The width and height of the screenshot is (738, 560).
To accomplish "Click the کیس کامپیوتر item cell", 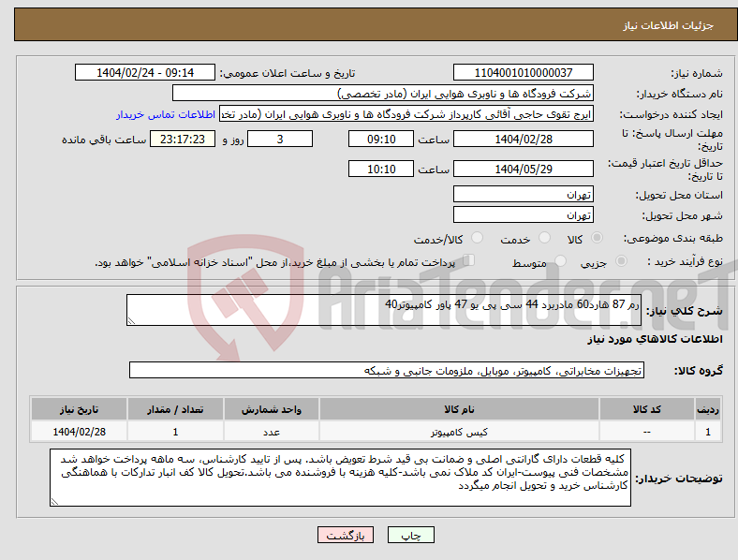I will pos(459,432).
